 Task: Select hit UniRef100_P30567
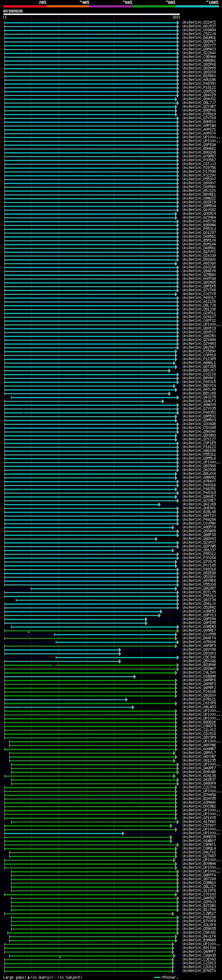[199, 160]
